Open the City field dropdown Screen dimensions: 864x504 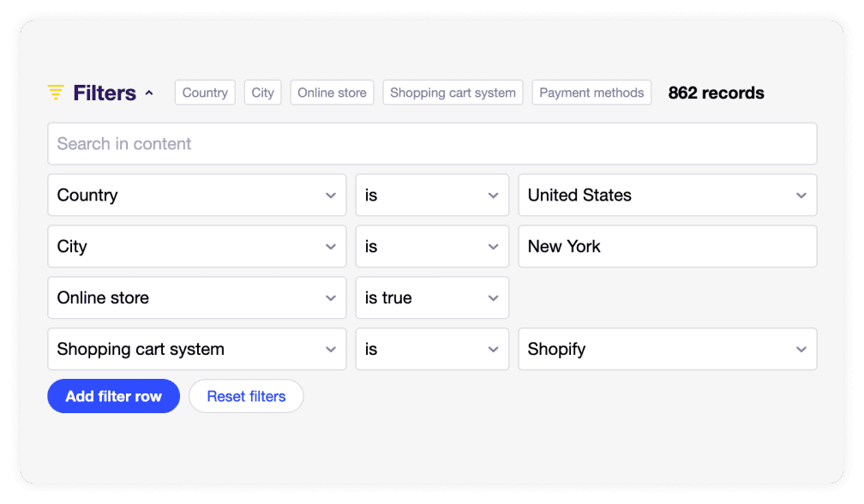(197, 246)
